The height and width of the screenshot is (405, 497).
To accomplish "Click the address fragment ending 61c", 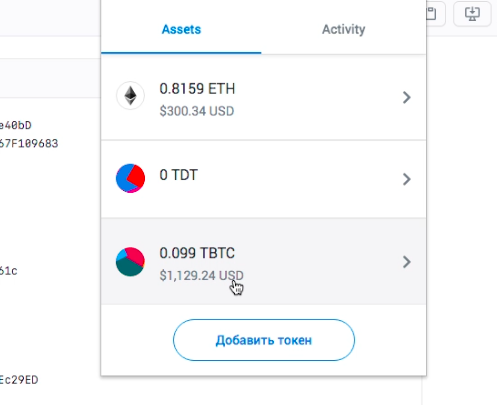I will tap(8, 271).
